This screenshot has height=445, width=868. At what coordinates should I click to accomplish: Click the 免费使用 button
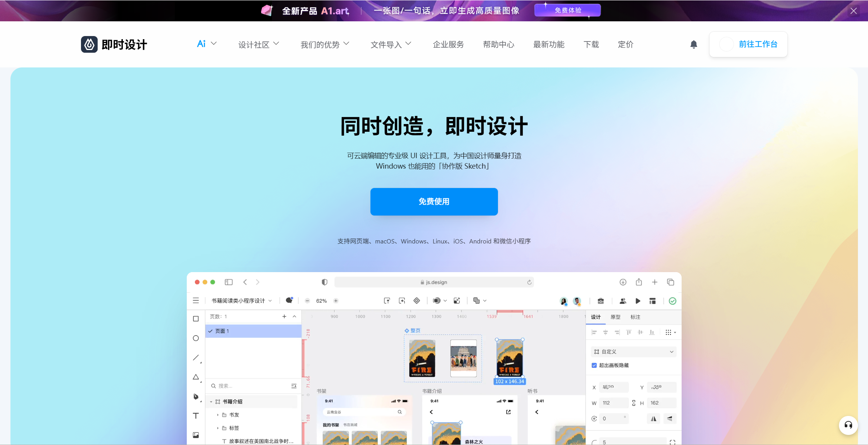434,202
